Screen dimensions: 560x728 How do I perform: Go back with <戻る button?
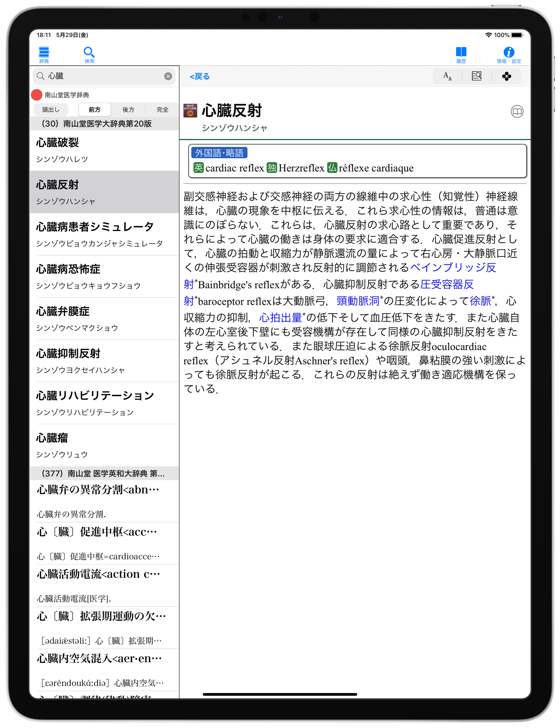tap(199, 76)
